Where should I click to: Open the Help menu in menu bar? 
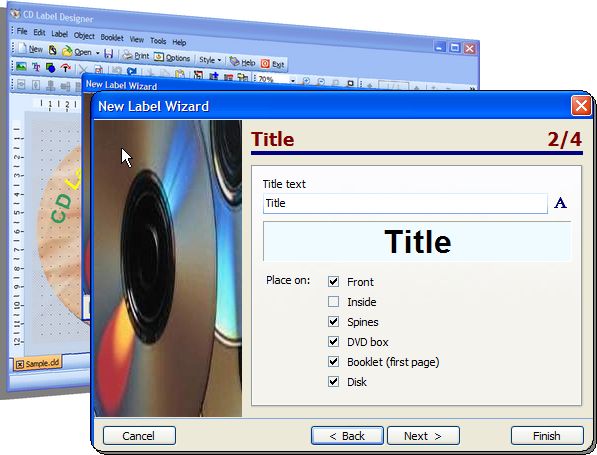pyautogui.click(x=179, y=42)
